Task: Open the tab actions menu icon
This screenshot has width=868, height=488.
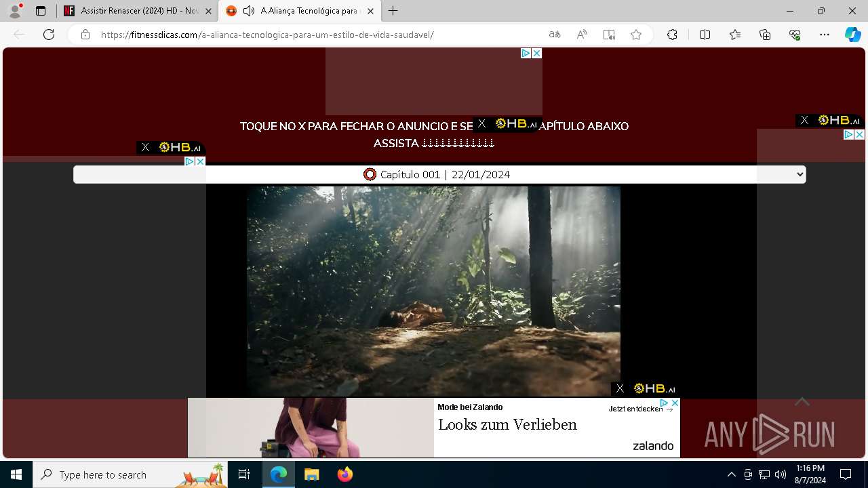Action: click(41, 11)
